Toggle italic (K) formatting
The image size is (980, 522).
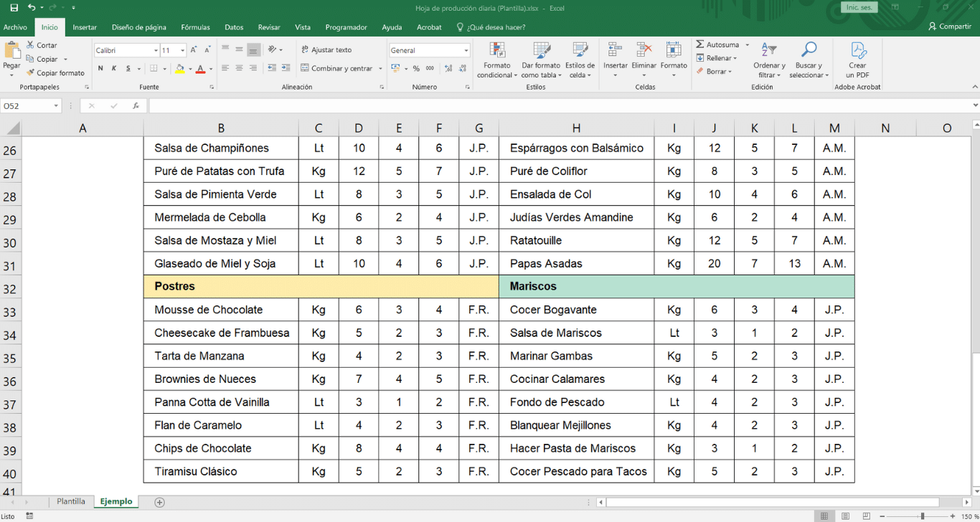pos(114,69)
